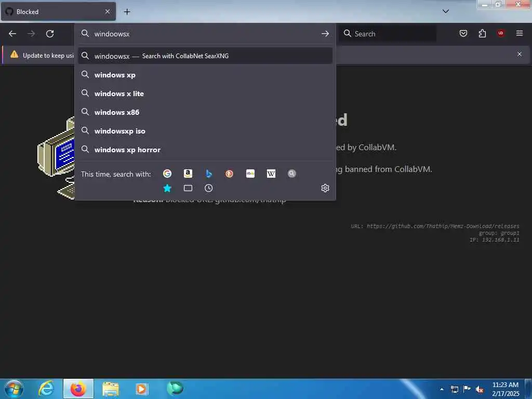Click the go arrow in URL bar
The width and height of the screenshot is (532, 399).
click(325, 34)
